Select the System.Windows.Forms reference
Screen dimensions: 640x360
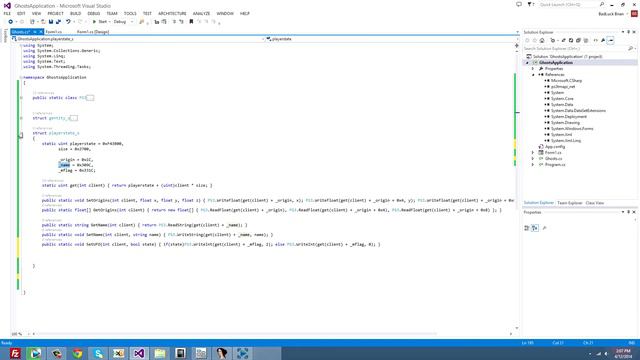click(x=572, y=129)
